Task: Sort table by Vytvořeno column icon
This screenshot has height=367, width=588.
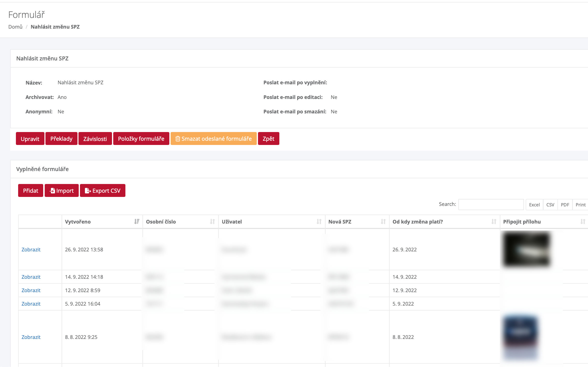Action: pos(137,222)
